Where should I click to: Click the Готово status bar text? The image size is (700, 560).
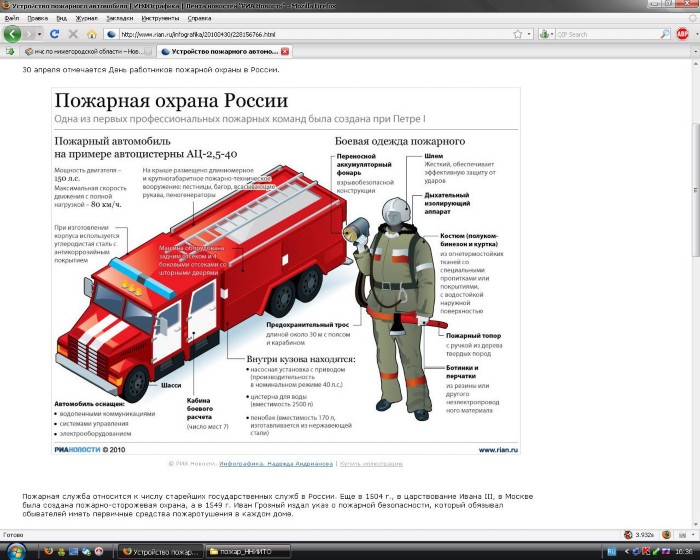click(x=13, y=535)
